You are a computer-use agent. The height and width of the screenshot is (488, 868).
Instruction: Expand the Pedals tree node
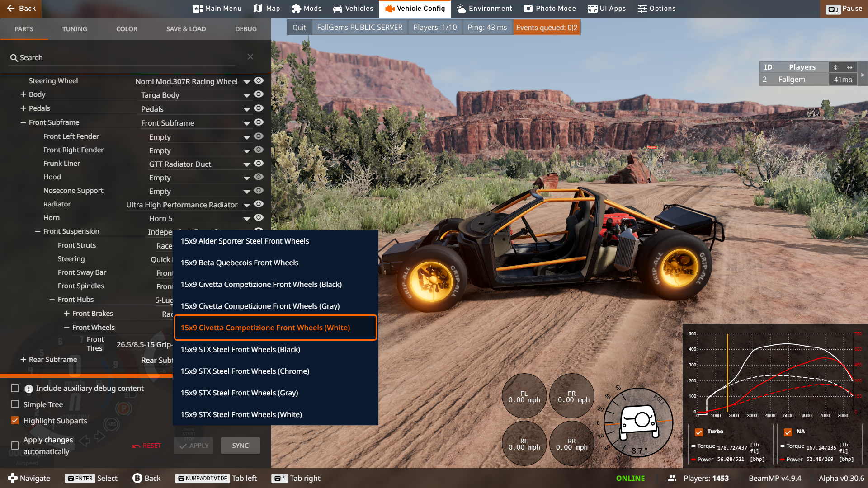(23, 108)
